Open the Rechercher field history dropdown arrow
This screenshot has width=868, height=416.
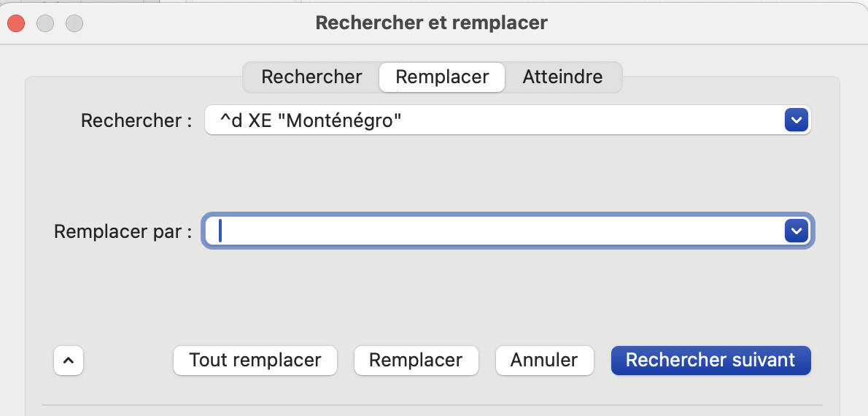(x=795, y=120)
